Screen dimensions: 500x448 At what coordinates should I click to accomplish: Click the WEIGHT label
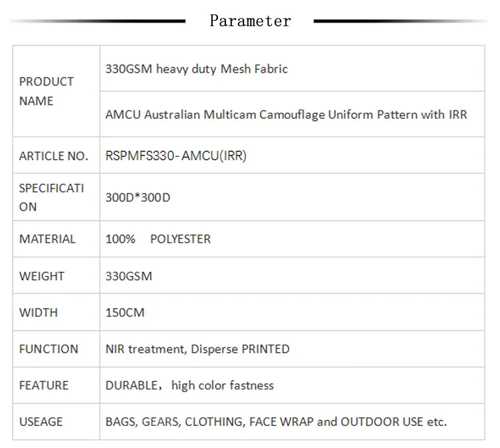(x=42, y=276)
